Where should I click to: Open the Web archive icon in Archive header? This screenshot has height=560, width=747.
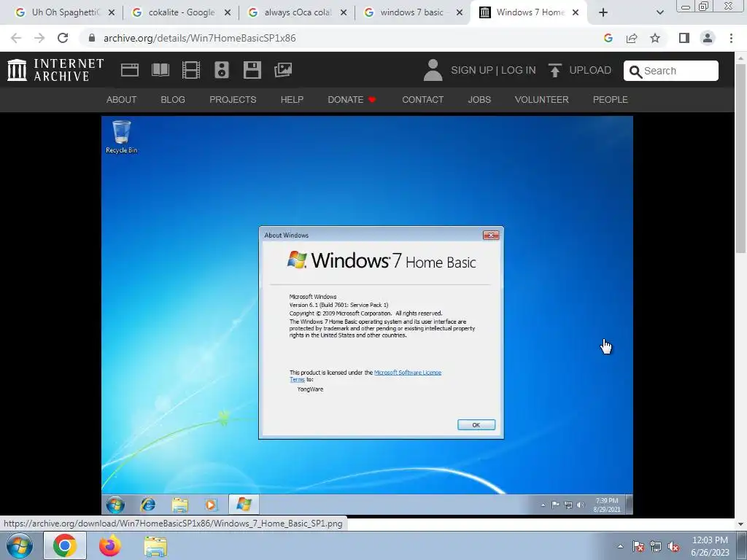[130, 70]
